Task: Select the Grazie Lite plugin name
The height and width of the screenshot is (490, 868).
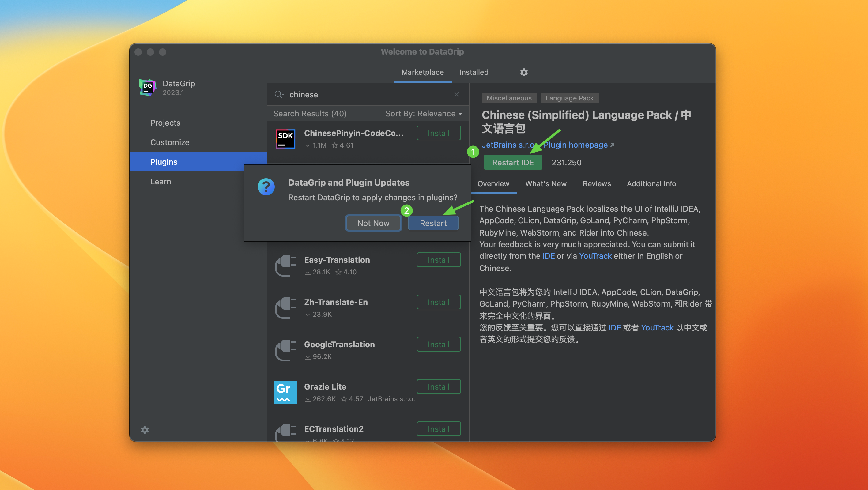Action: 325,386
